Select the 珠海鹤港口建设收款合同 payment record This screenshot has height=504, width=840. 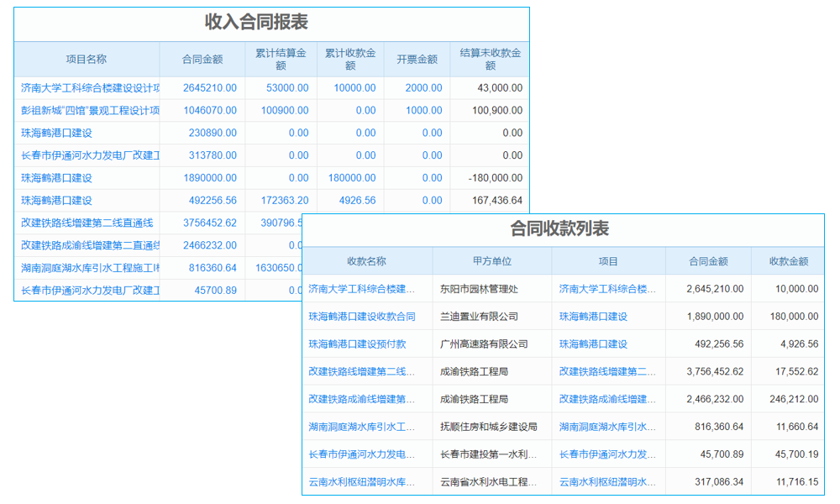coord(363,316)
